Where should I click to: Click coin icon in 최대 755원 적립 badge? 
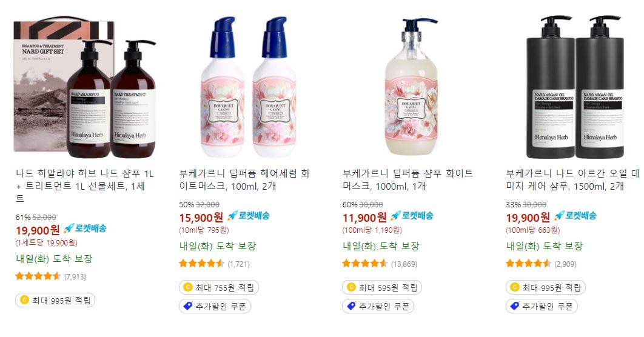[188, 287]
